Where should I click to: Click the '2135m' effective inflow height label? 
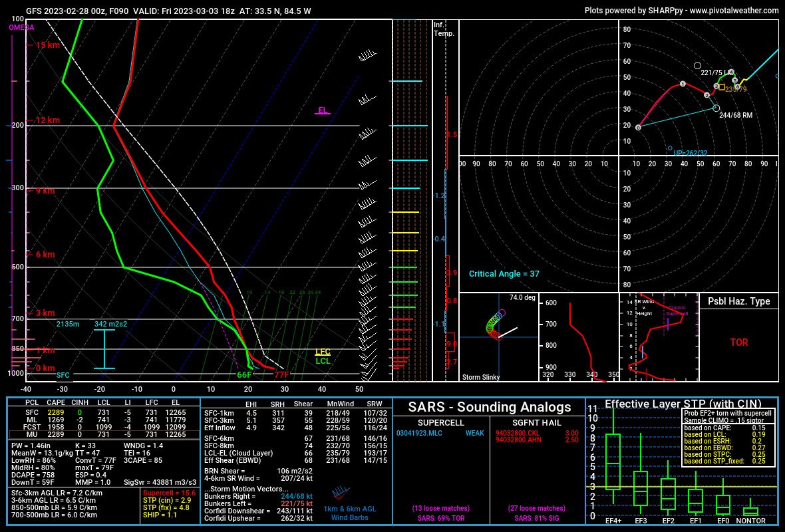68,324
